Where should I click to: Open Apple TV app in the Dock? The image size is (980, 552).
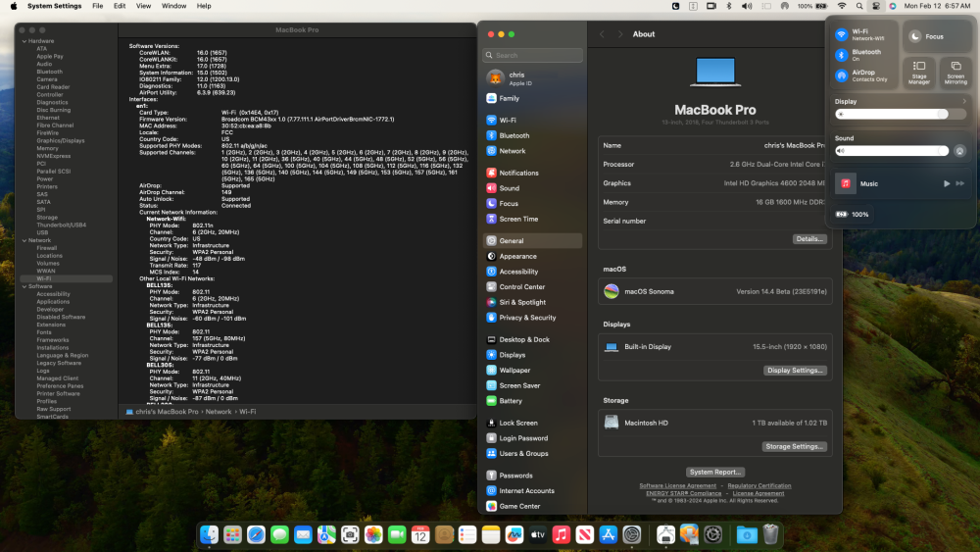click(537, 534)
